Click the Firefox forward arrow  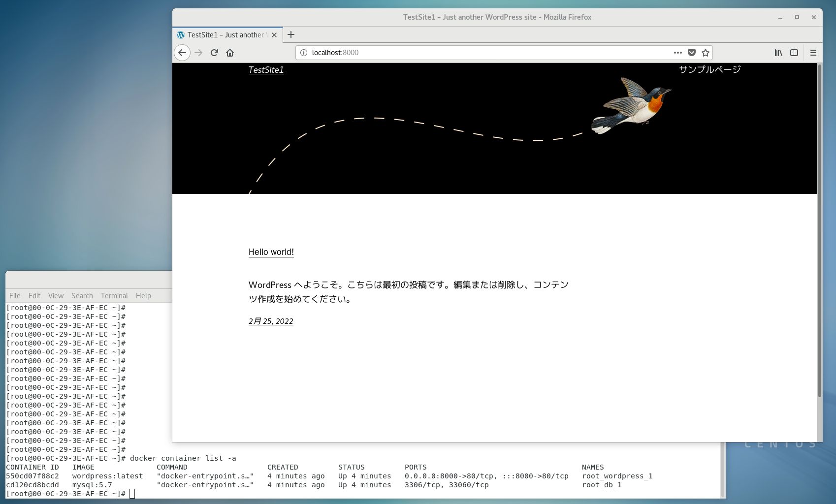tap(198, 53)
